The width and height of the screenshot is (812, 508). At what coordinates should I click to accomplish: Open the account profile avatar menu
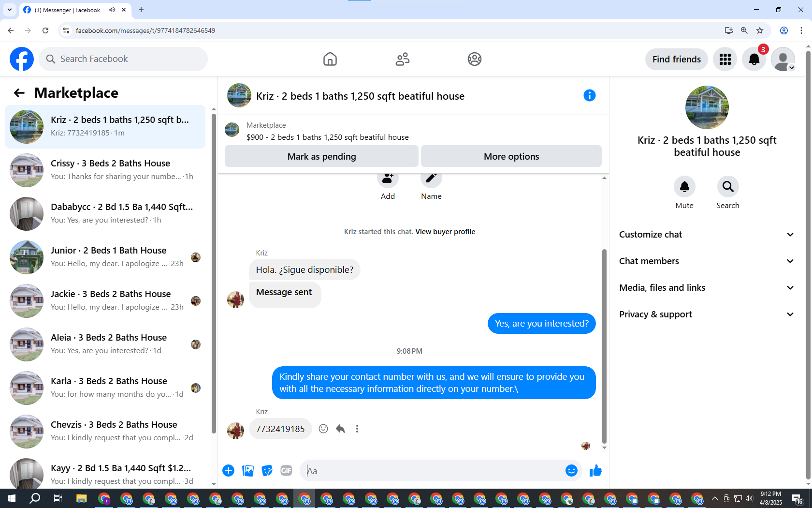[783, 59]
